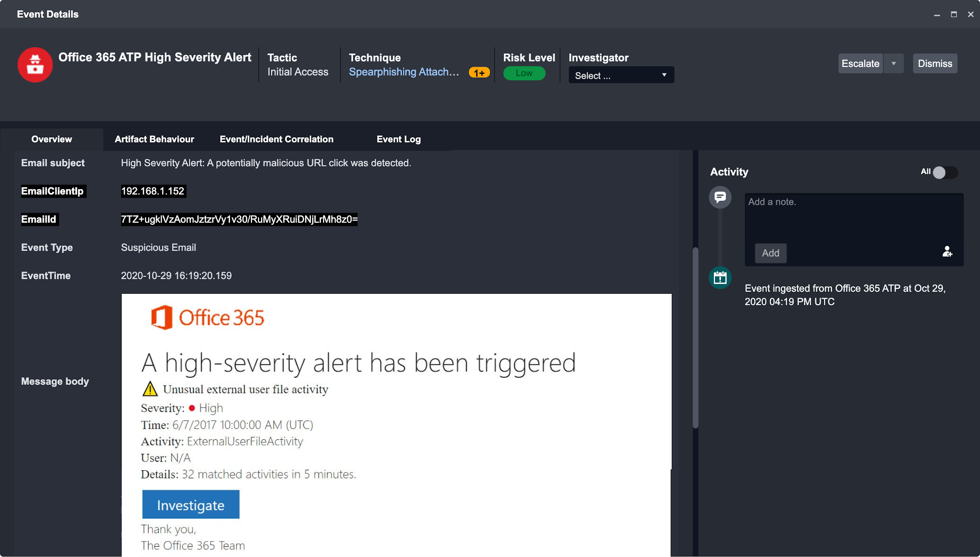
Task: Maximize the Event Details window
Action: tap(953, 15)
